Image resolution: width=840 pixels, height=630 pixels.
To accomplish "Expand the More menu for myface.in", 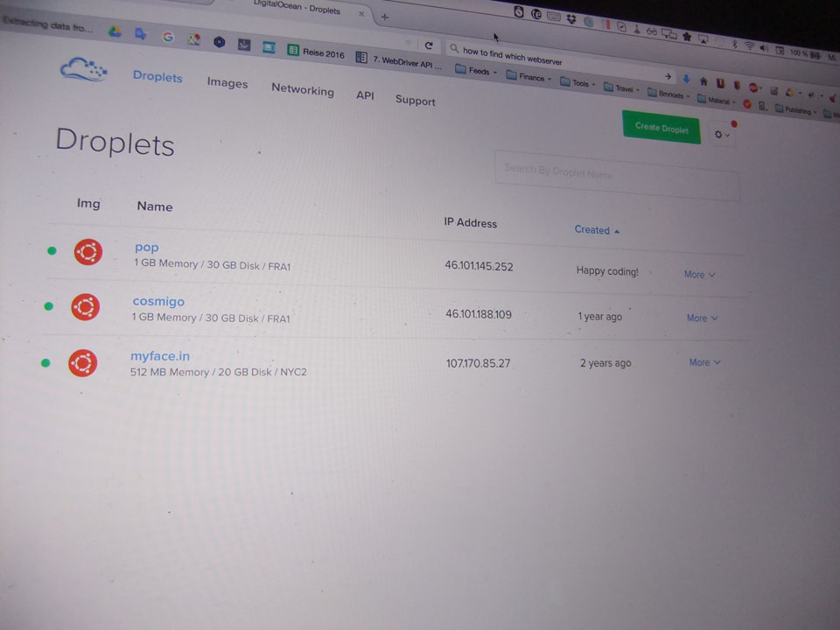I will (704, 362).
